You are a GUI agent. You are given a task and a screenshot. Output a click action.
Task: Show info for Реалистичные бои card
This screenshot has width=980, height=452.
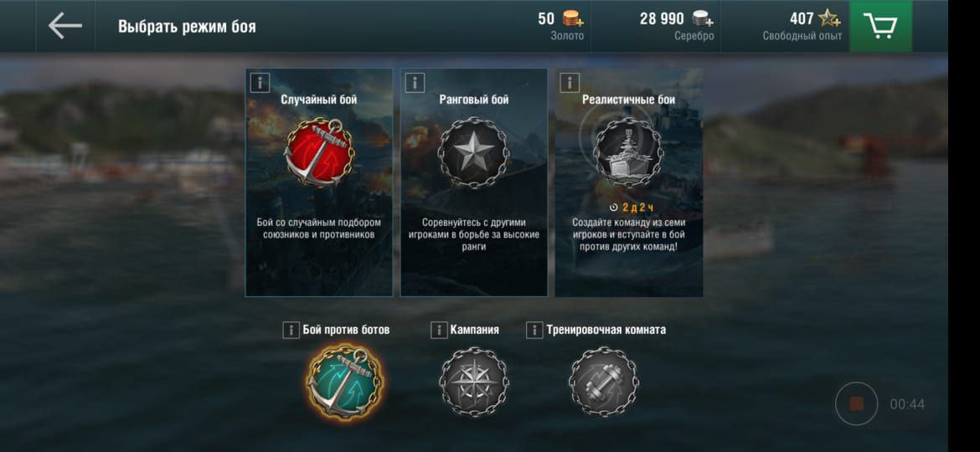click(x=570, y=82)
